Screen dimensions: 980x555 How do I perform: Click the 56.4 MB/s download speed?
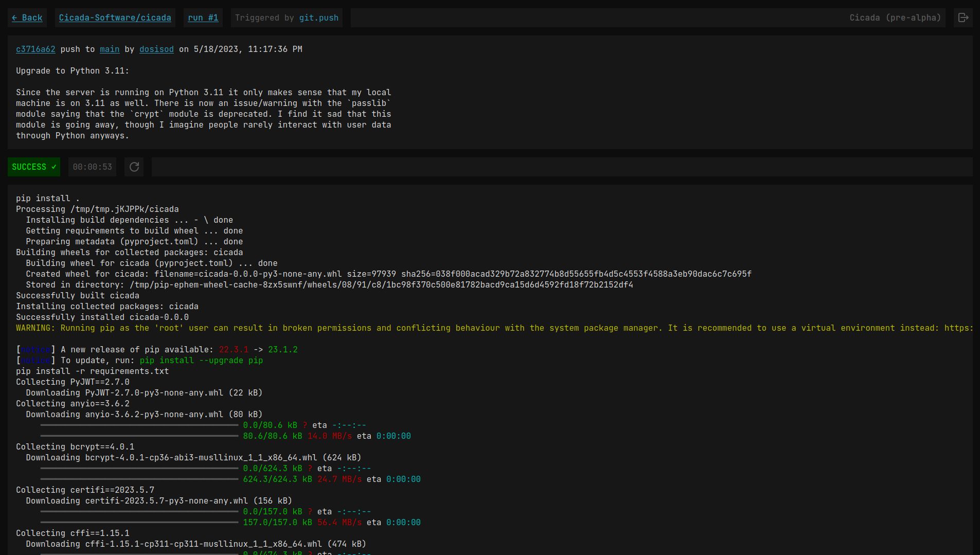point(340,523)
